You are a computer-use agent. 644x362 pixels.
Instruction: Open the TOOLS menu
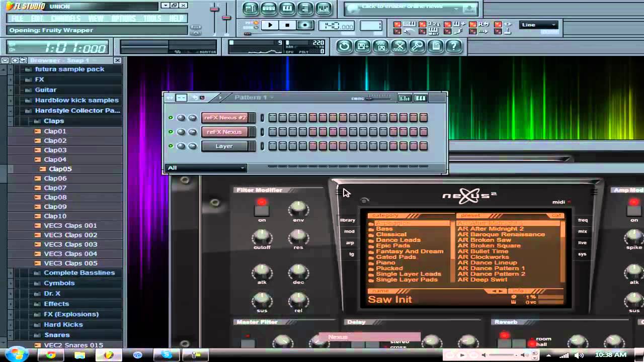point(152,19)
